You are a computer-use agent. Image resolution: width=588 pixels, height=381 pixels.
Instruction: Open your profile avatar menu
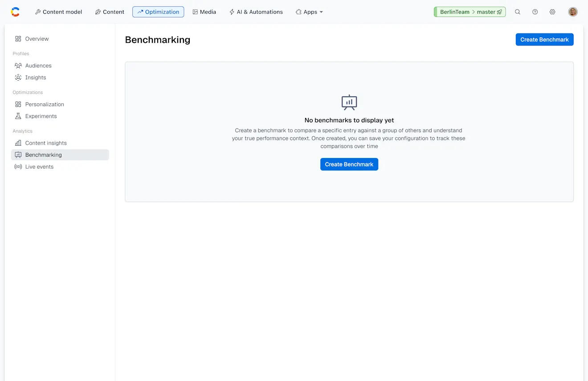pyautogui.click(x=572, y=12)
